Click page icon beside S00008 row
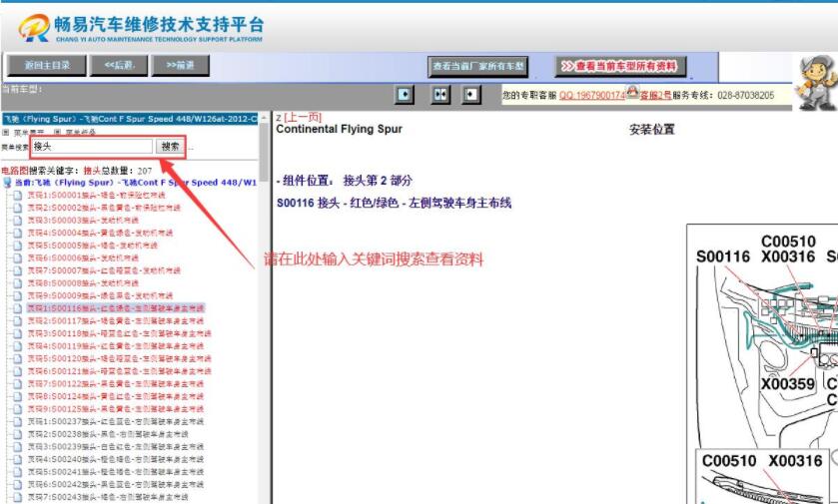This screenshot has width=838, height=504. pyautogui.click(x=18, y=283)
